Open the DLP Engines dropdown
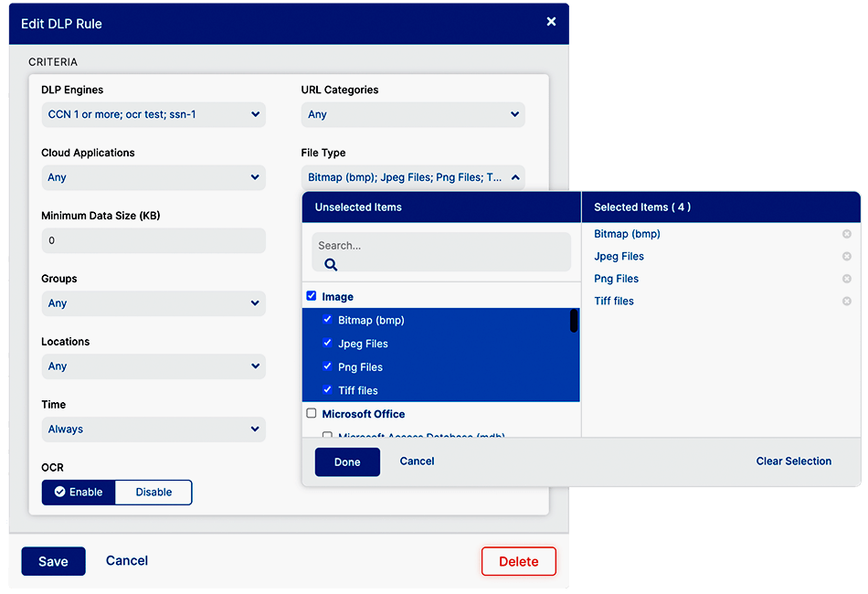Viewport: 868px width, 594px height. click(x=153, y=114)
